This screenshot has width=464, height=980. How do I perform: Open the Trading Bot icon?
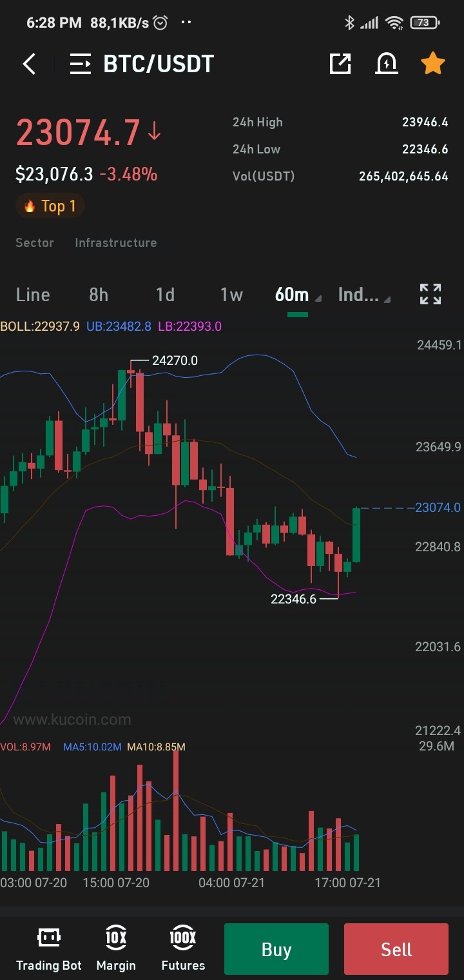pyautogui.click(x=49, y=949)
